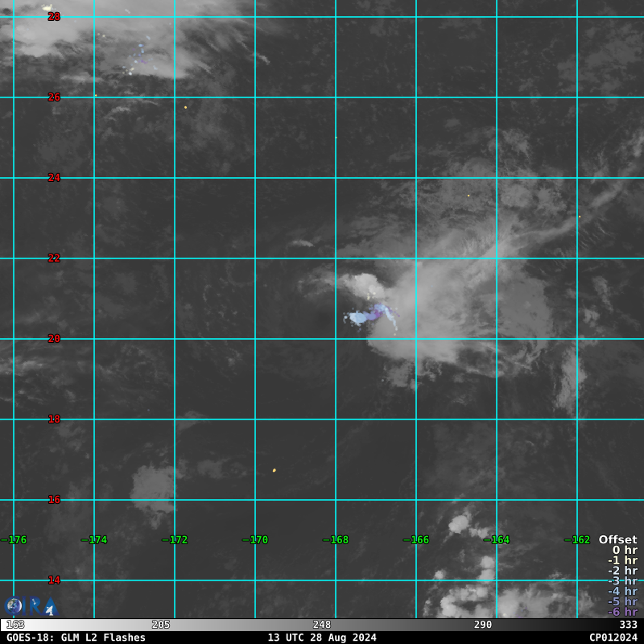This screenshot has width=644, height=644.
Task: Click the colorbar value 248
Action: click(321, 625)
